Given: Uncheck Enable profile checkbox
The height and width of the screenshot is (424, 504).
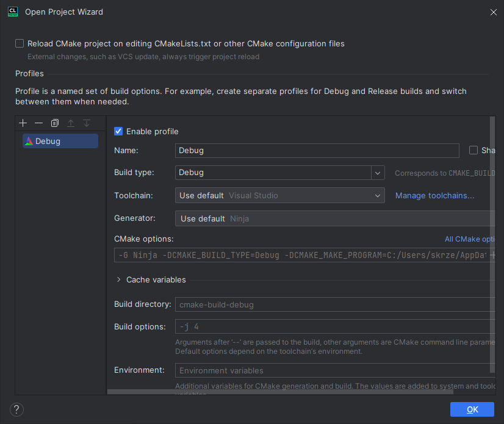Looking at the screenshot, I should 118,131.
